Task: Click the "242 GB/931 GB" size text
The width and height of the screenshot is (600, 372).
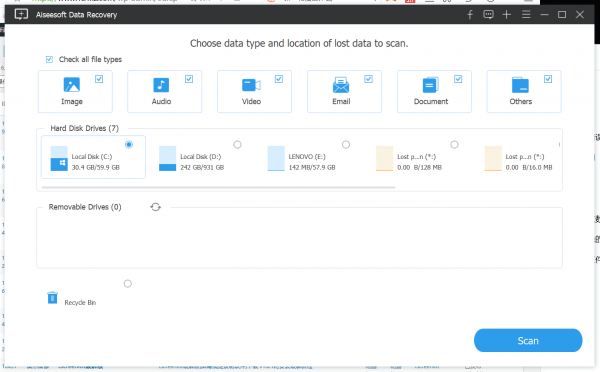Action: coord(202,167)
